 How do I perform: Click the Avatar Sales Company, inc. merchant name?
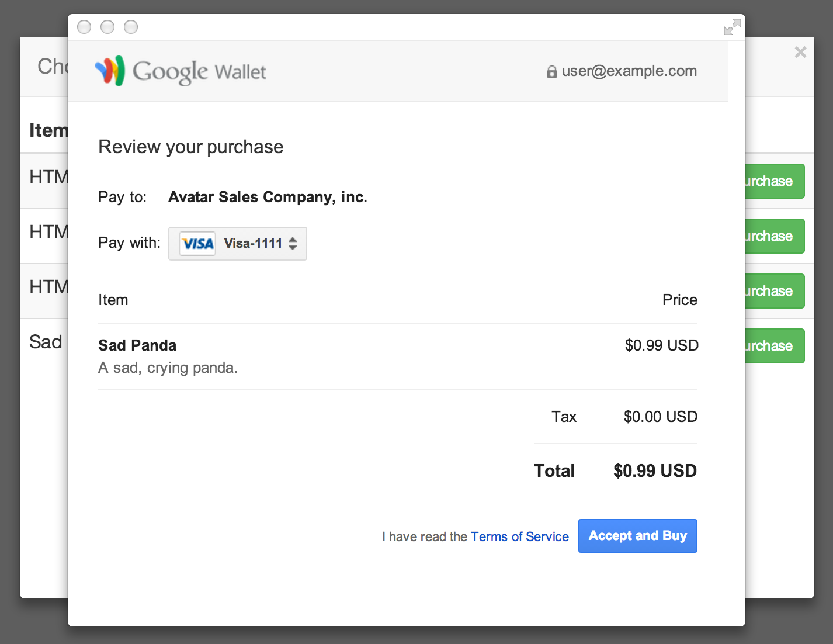click(x=268, y=197)
